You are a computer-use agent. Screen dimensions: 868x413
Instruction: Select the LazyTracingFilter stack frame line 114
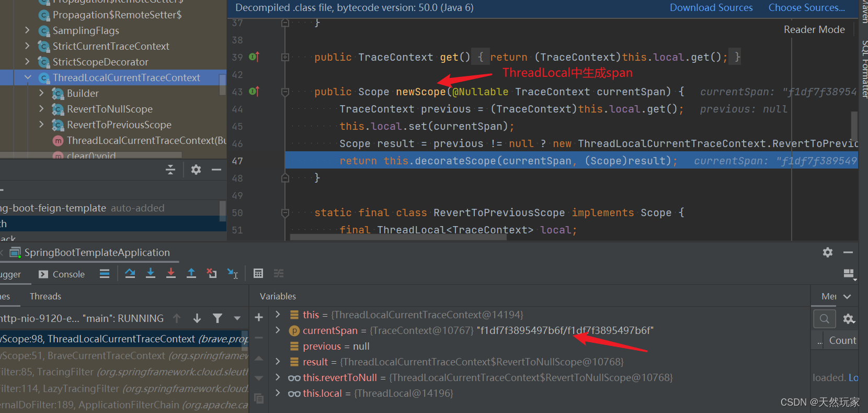point(124,388)
